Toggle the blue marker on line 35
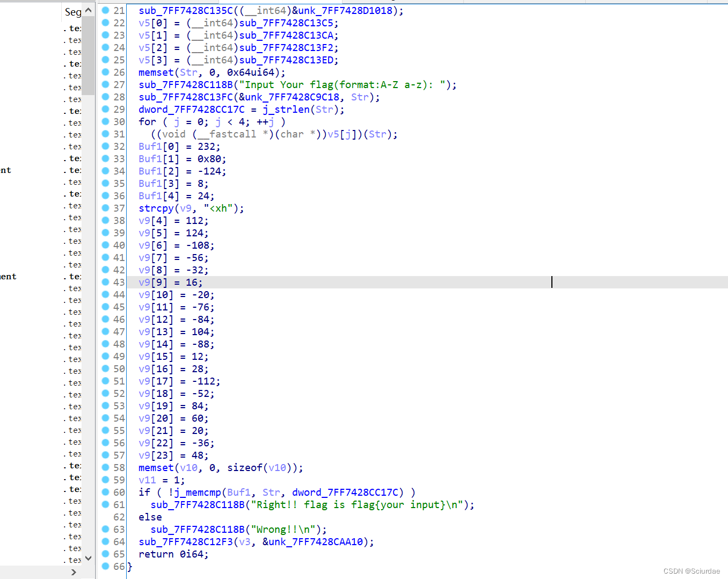The width and height of the screenshot is (728, 579). pos(105,183)
